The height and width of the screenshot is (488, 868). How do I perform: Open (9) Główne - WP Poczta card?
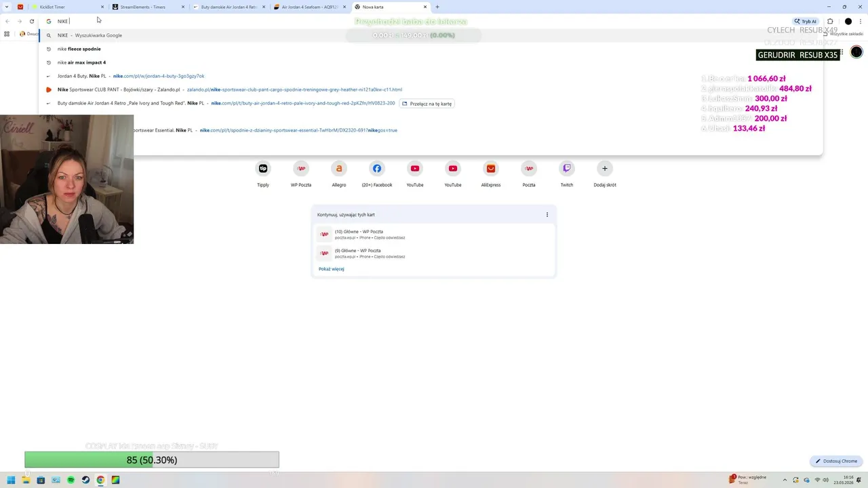click(434, 253)
